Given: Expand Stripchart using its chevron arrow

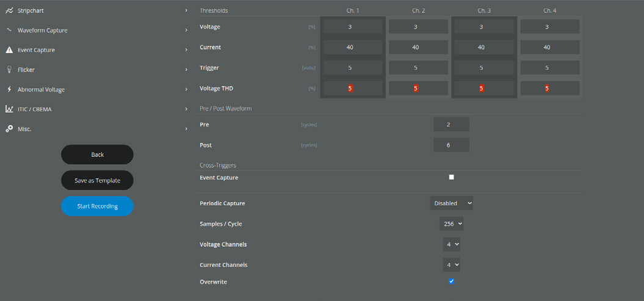Looking at the screenshot, I should pyautogui.click(x=186, y=10).
